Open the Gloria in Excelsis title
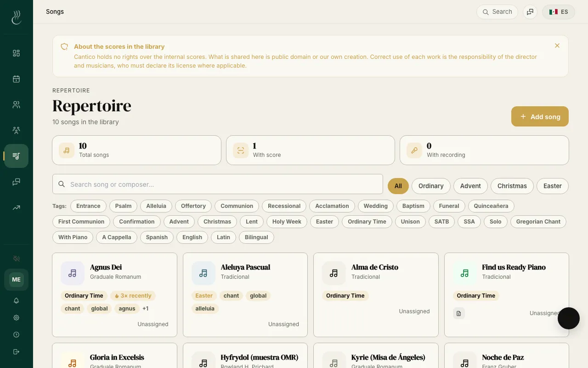588x368 pixels. (117, 357)
